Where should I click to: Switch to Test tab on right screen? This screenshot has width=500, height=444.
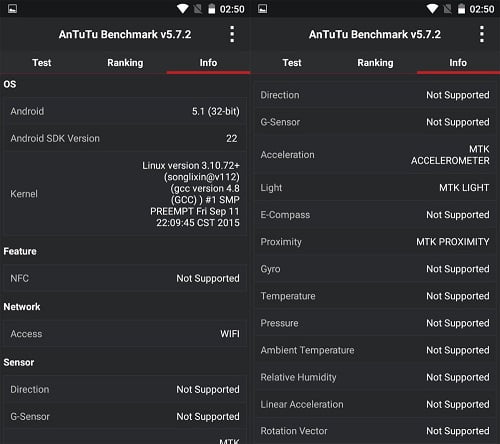292,63
